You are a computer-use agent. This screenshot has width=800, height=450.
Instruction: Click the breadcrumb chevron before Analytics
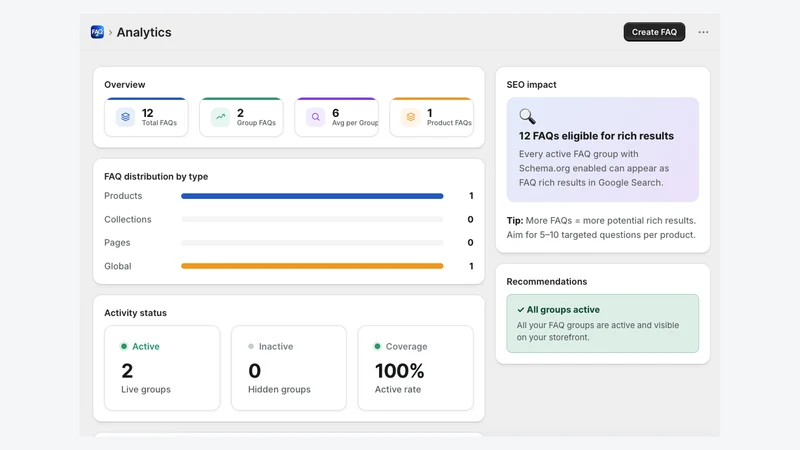point(110,32)
